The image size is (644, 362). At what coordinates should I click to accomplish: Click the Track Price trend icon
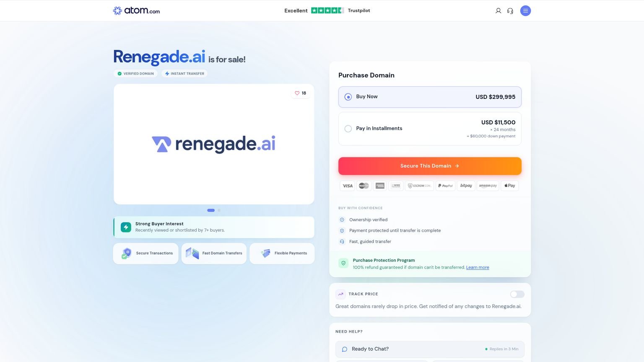click(x=341, y=294)
